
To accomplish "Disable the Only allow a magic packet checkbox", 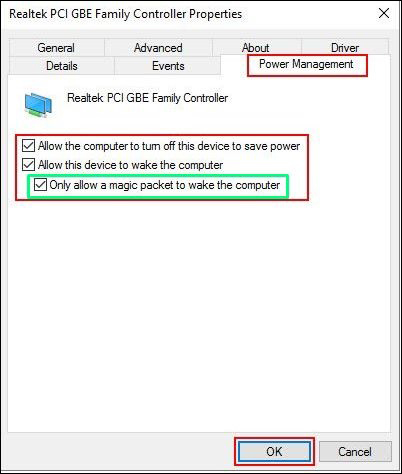I will (x=40, y=184).
